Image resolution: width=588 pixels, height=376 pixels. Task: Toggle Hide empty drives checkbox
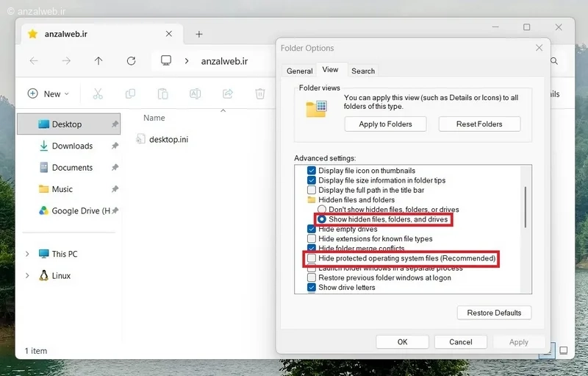click(x=311, y=229)
